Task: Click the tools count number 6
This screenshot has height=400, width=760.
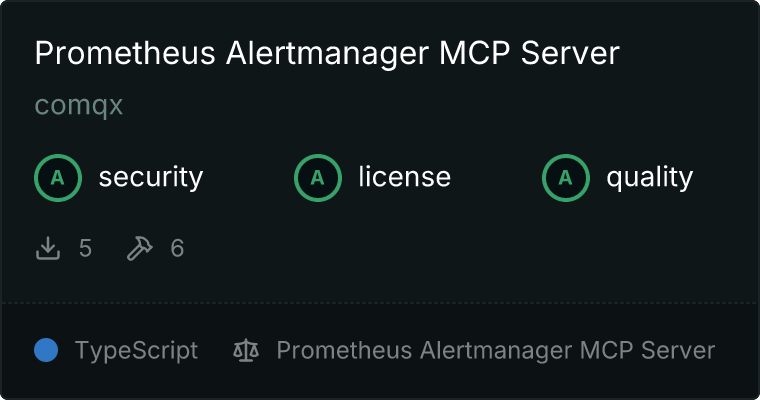Action: tap(177, 249)
